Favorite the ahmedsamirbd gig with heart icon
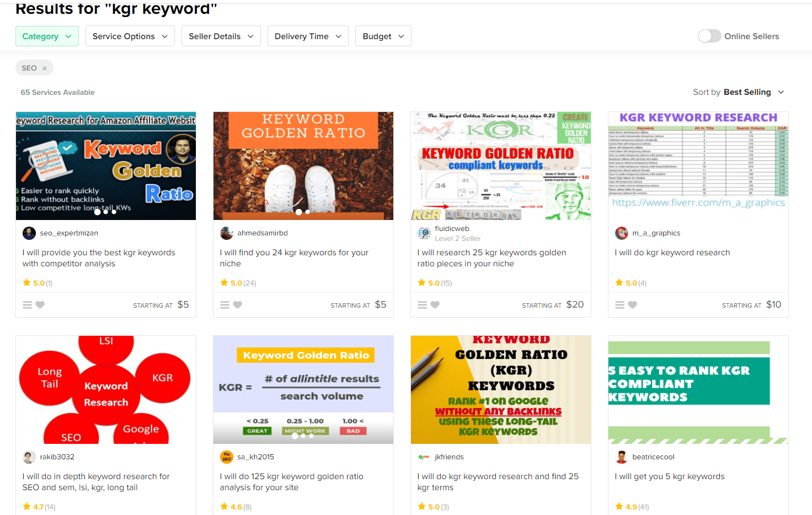Viewport: 812px width, 515px height. click(x=238, y=305)
